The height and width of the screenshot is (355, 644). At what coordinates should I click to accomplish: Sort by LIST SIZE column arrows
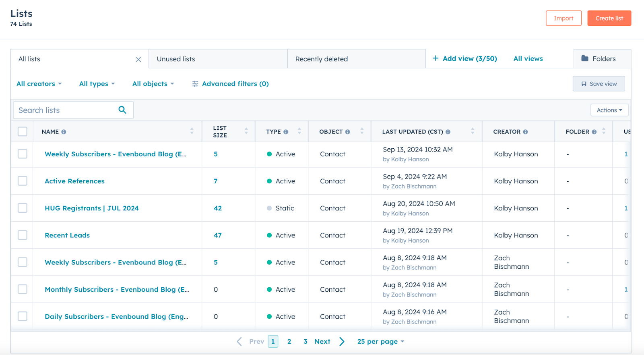coord(246,131)
